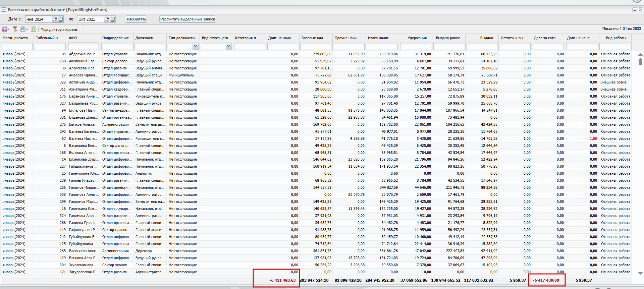
Task: Click the ФИО filter input field
Action: coord(83,46)
